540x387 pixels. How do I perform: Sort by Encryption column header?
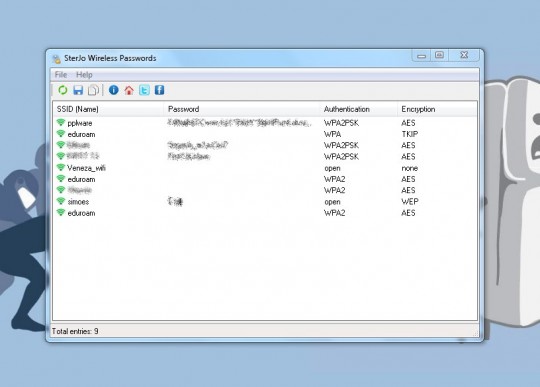click(437, 109)
